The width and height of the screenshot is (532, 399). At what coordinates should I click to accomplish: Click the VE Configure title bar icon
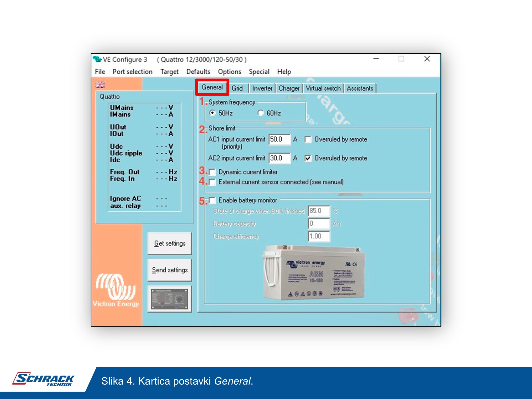coord(97,59)
